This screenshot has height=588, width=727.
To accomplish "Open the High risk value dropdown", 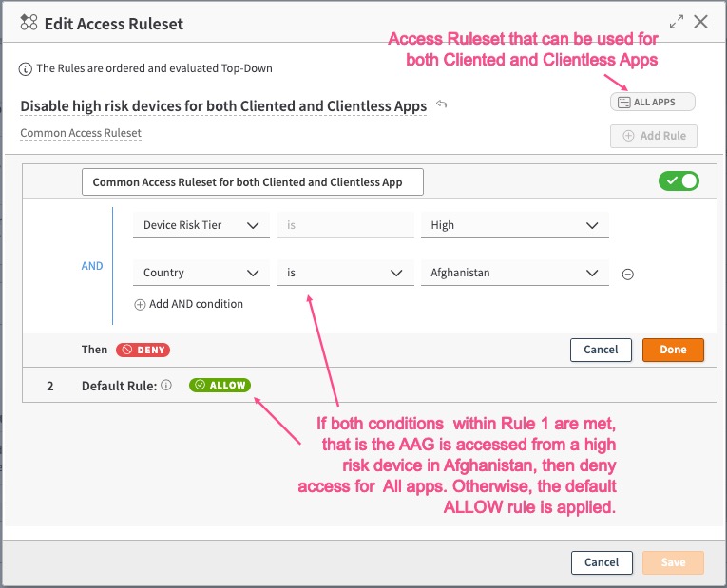I will coord(514,225).
